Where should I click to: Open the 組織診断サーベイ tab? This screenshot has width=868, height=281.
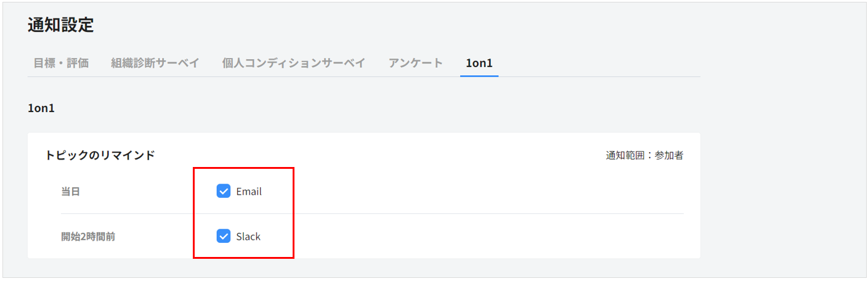click(x=155, y=63)
